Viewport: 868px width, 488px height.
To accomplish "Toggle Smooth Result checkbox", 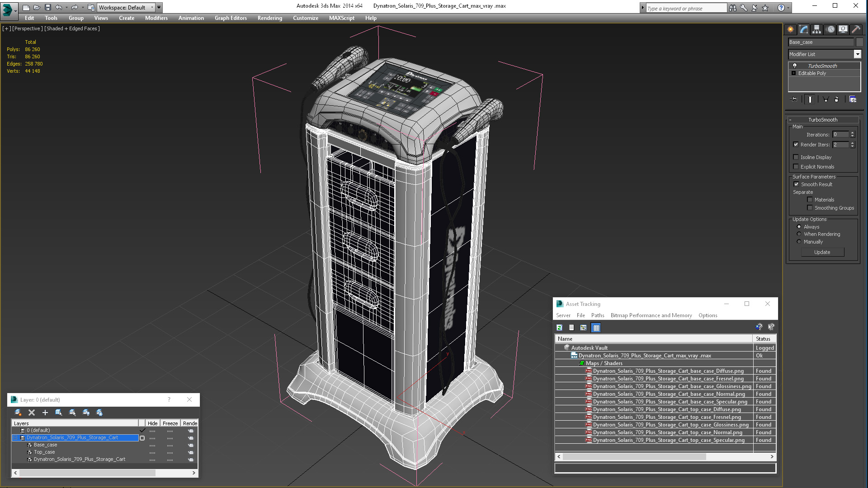I will coord(797,184).
